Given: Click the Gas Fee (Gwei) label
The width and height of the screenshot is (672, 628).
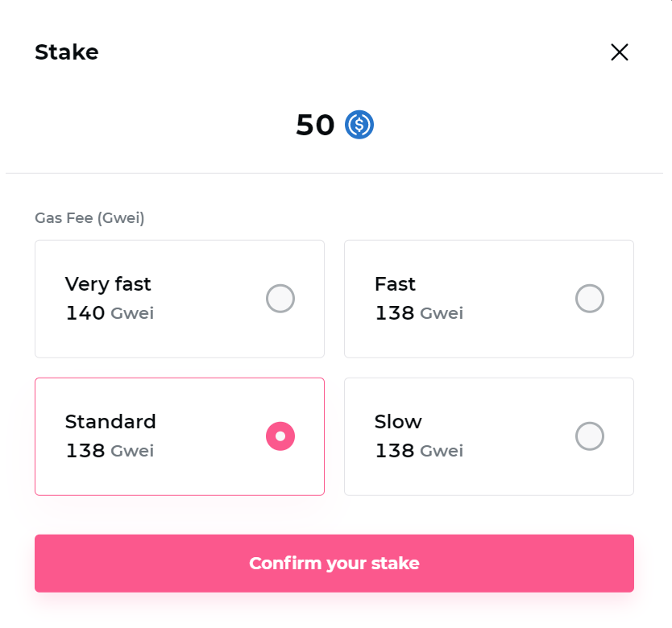Looking at the screenshot, I should click(x=89, y=218).
